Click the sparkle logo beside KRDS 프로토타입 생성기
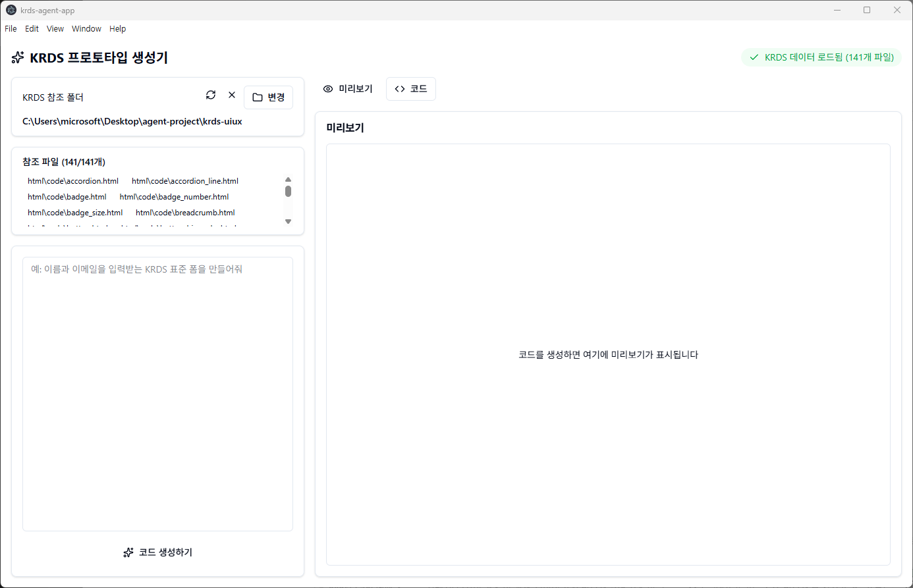Screen dimensions: 913x588 (x=18, y=58)
